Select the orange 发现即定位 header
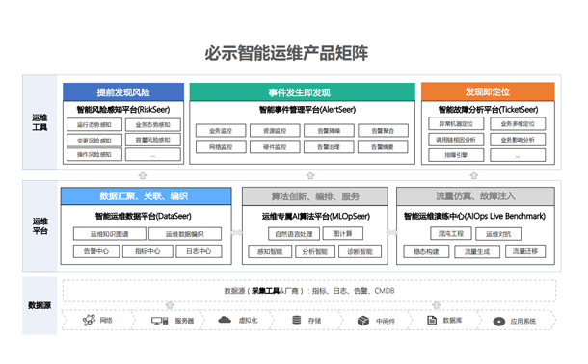 pos(488,91)
